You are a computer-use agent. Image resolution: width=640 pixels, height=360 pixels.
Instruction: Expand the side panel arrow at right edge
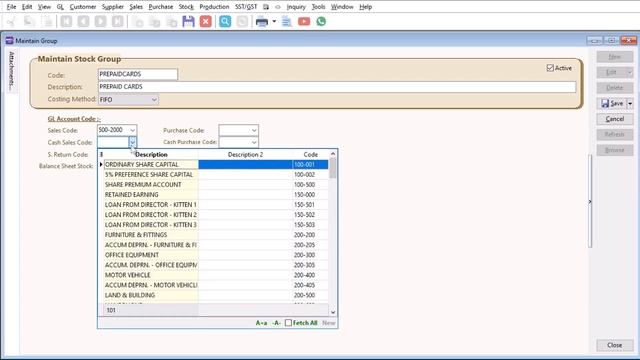click(x=590, y=202)
